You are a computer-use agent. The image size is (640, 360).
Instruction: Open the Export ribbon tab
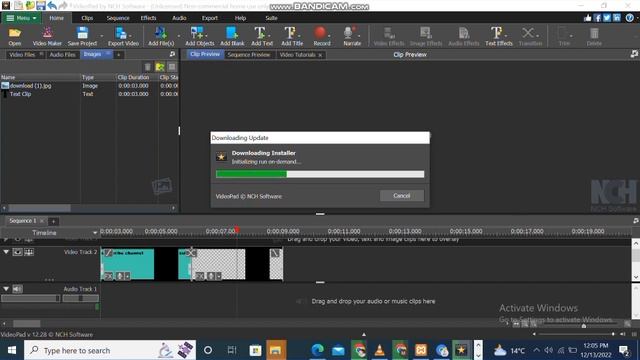pos(210,18)
